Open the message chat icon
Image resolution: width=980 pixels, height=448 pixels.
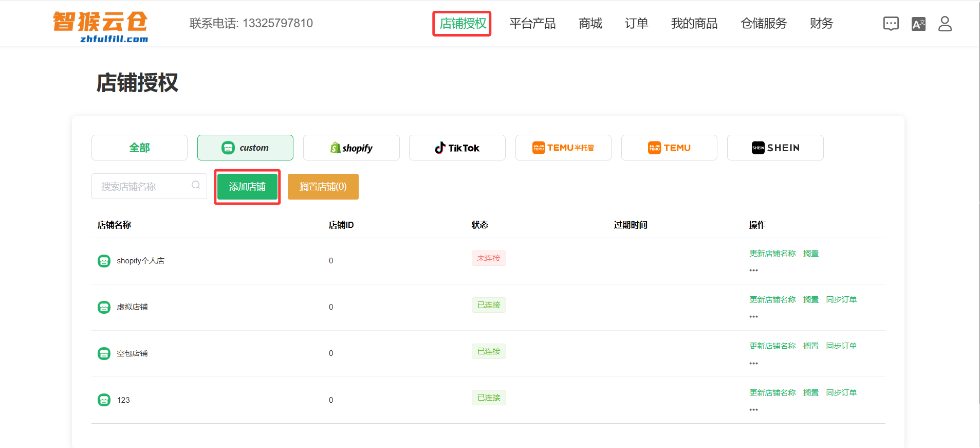891,24
